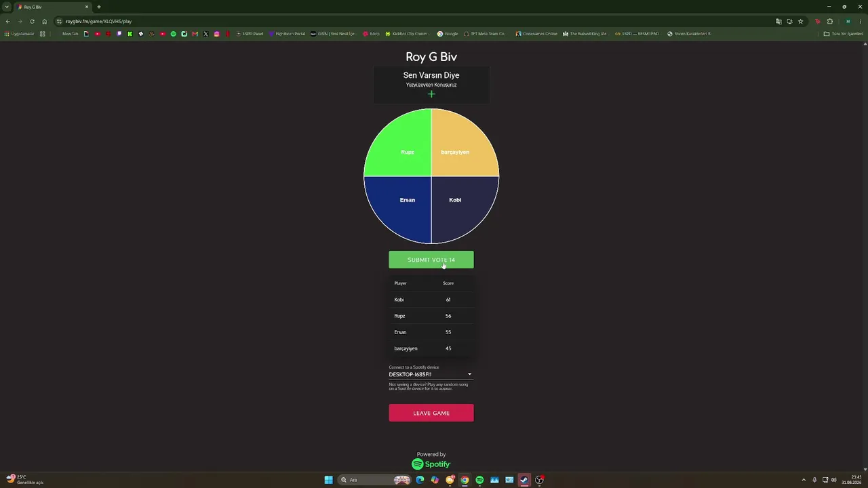Open the weather widget on the taskbar

pyautogui.click(x=24, y=480)
